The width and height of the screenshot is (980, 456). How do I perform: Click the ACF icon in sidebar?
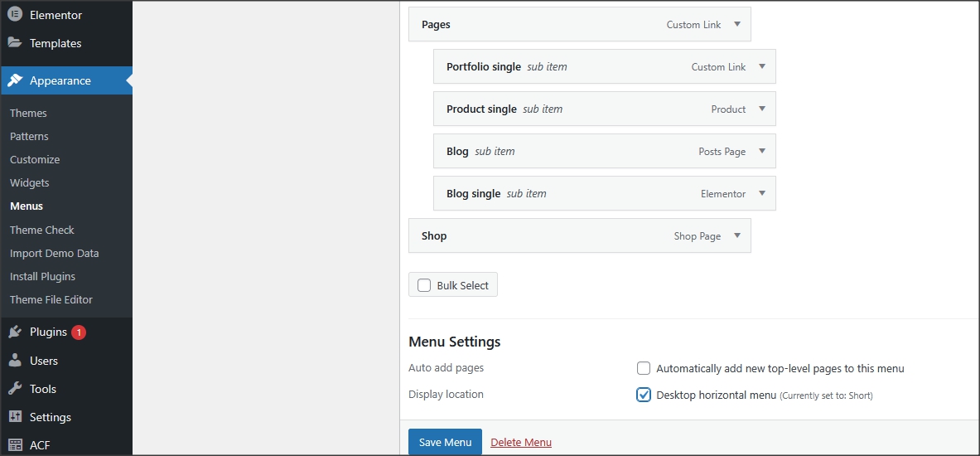15,445
